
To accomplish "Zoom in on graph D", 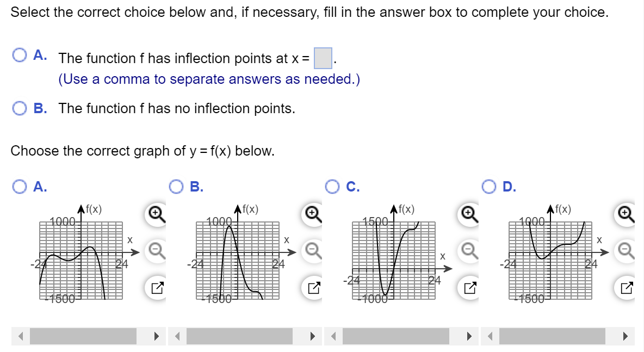I will [626, 213].
